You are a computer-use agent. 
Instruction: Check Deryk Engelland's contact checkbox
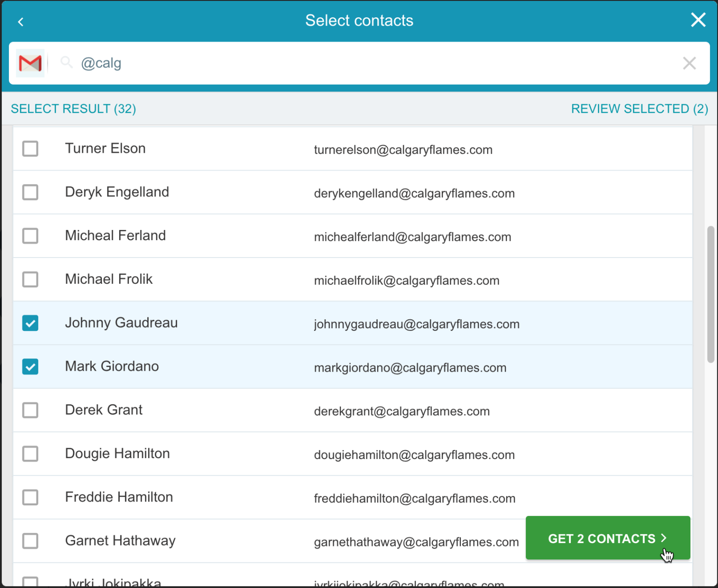[30, 192]
